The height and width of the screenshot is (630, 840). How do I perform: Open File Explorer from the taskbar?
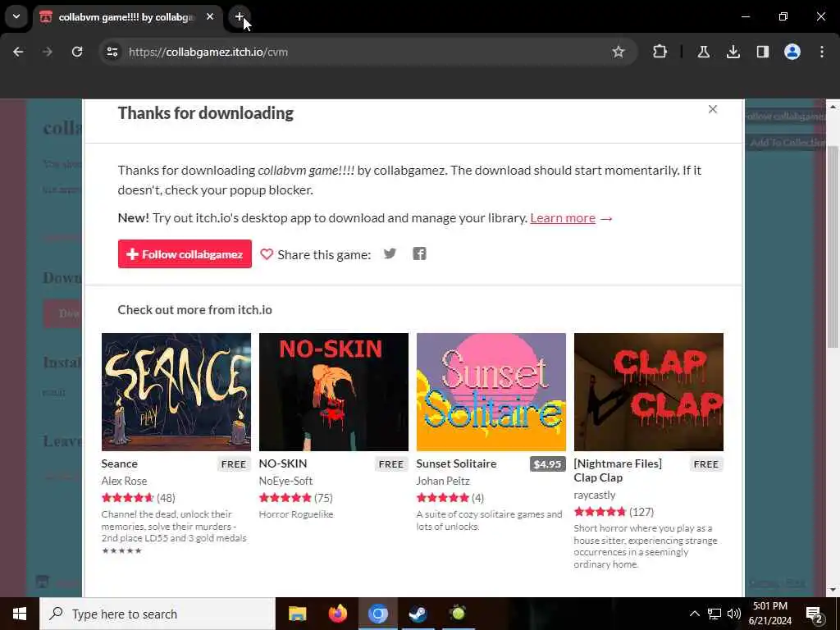coord(297,614)
